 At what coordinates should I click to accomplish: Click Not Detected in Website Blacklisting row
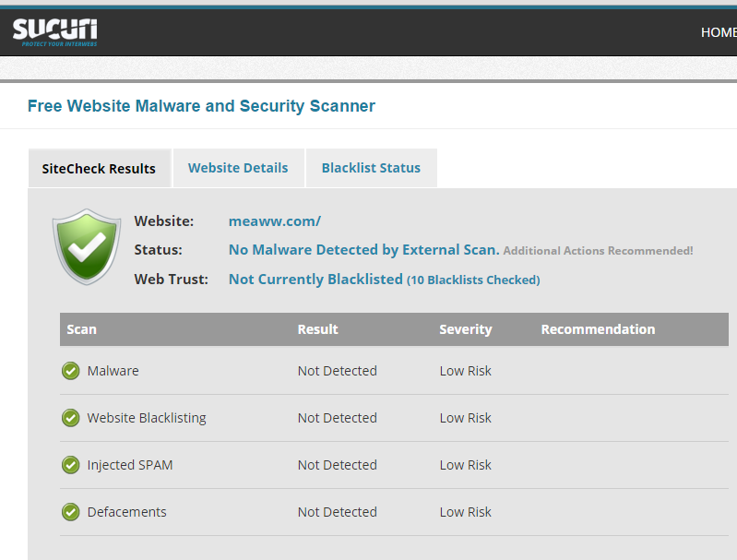pos(338,418)
